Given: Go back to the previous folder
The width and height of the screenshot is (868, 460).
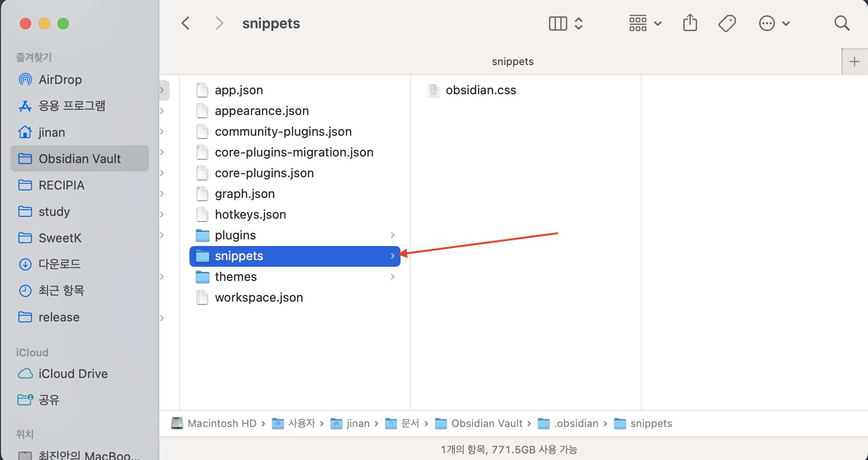Looking at the screenshot, I should click(186, 23).
